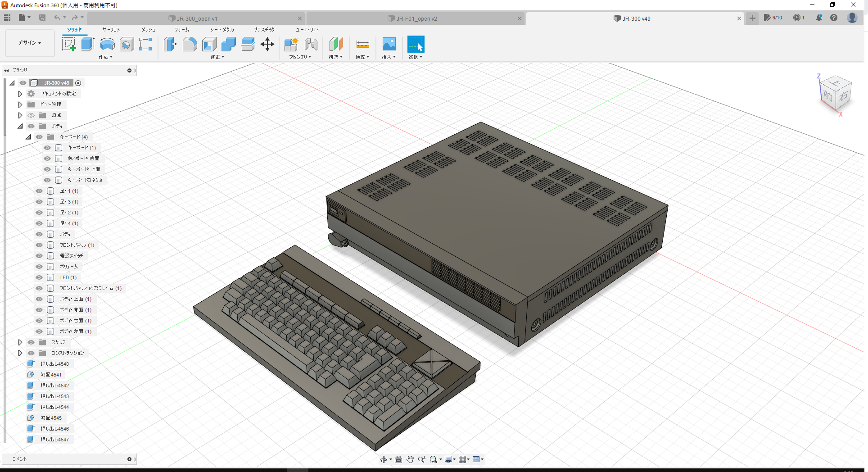This screenshot has width=868, height=472.
Task: Expand the スケッチ folder in the browser
Action: pos(20,342)
